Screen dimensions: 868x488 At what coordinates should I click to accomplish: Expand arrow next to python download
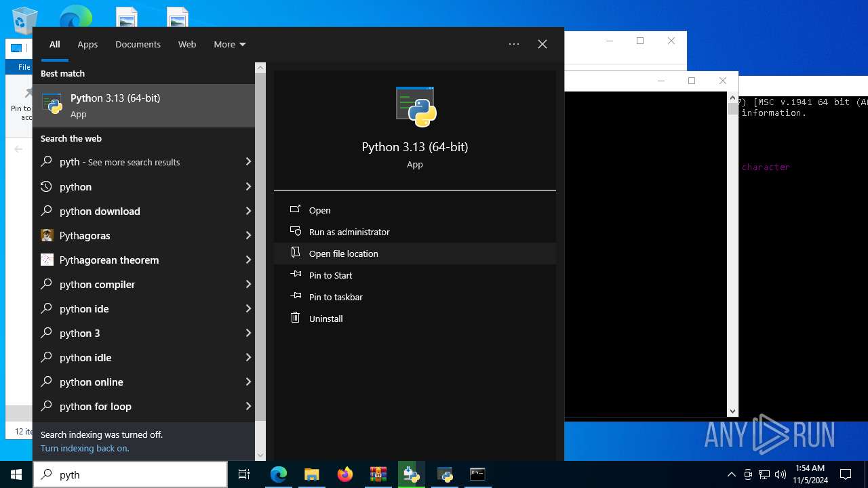pyautogui.click(x=248, y=211)
